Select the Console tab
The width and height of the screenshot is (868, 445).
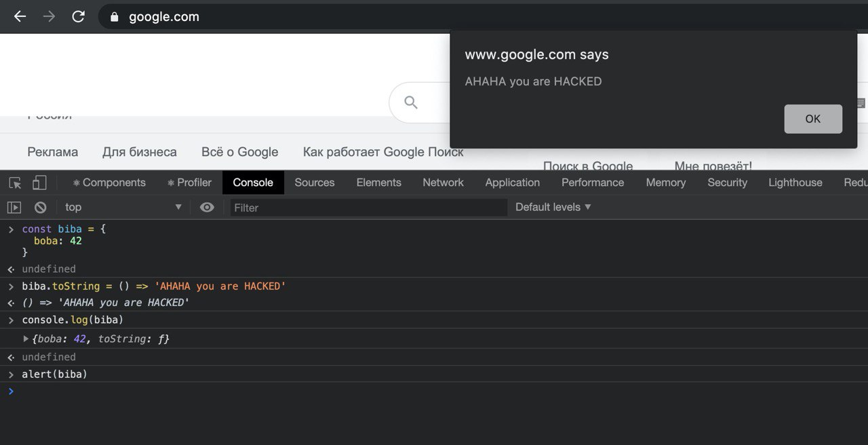tap(253, 182)
